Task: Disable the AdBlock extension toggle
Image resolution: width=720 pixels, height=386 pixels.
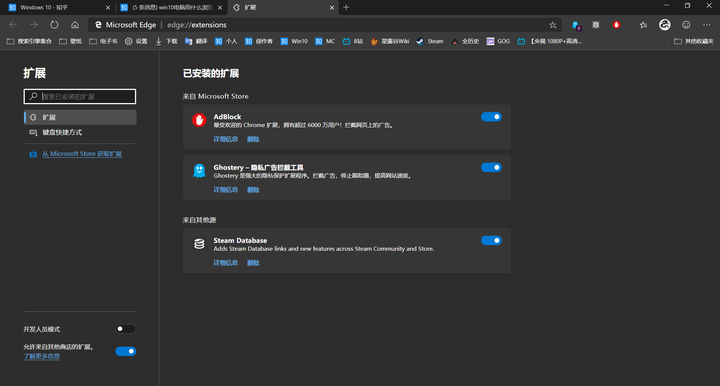Action: point(491,117)
